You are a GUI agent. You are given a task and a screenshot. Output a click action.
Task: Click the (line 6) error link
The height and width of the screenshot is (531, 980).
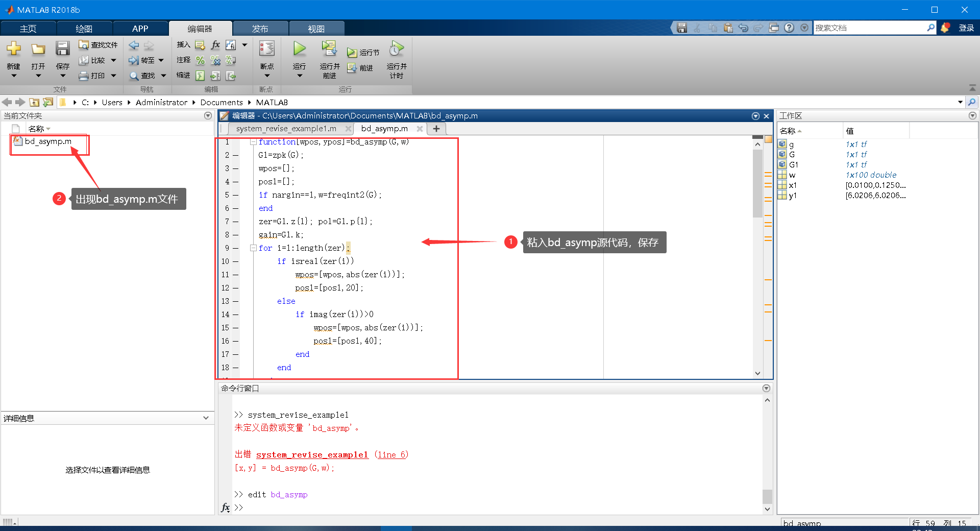pos(391,454)
